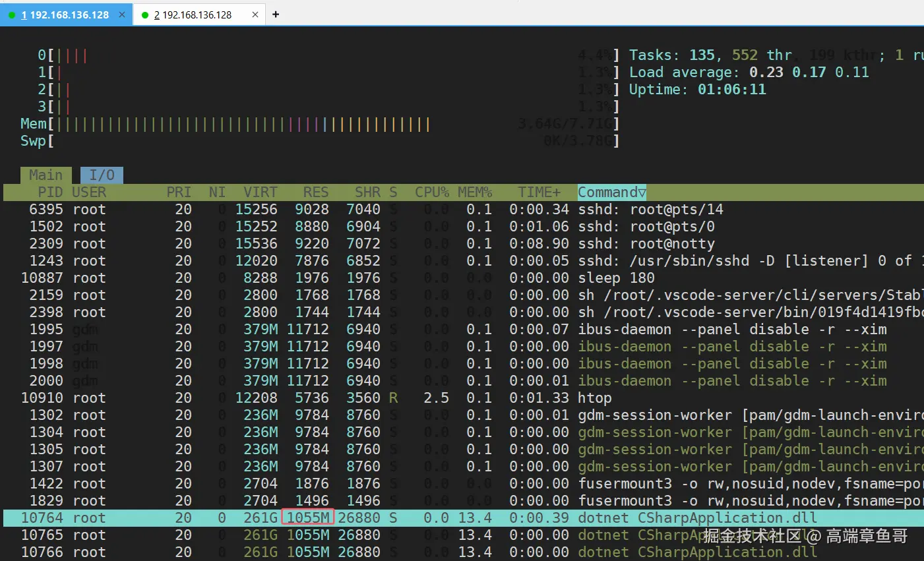The height and width of the screenshot is (561, 924).
Task: Select process row PID 1243 sshd listener
Action: tap(464, 261)
